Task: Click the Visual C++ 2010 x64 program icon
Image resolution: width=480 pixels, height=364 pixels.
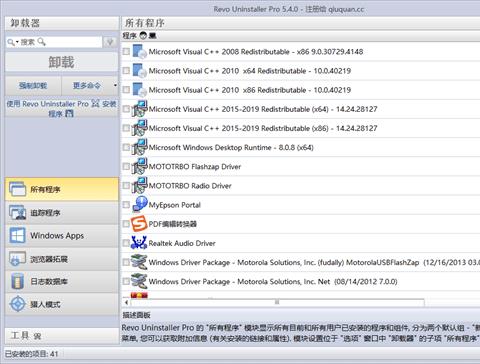Action: 139,71
